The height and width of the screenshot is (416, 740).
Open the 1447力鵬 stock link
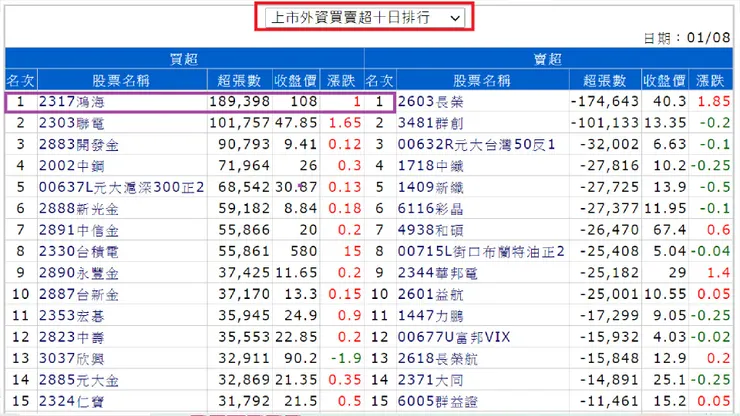coord(430,315)
